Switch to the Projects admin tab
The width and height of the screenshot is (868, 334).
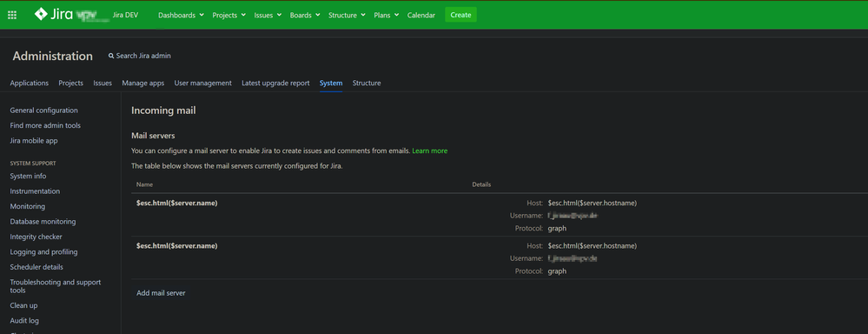(71, 83)
